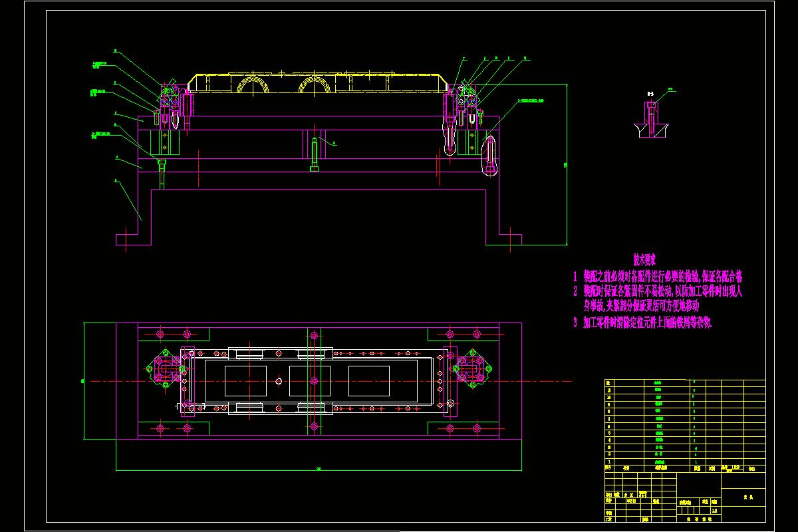Image resolution: width=798 pixels, height=532 pixels.
Task: Select the white-outlined hook on front view right
Action: click(490, 157)
